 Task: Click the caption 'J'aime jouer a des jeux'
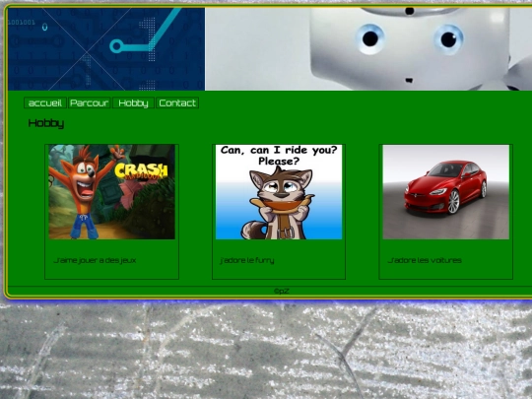[95, 260]
